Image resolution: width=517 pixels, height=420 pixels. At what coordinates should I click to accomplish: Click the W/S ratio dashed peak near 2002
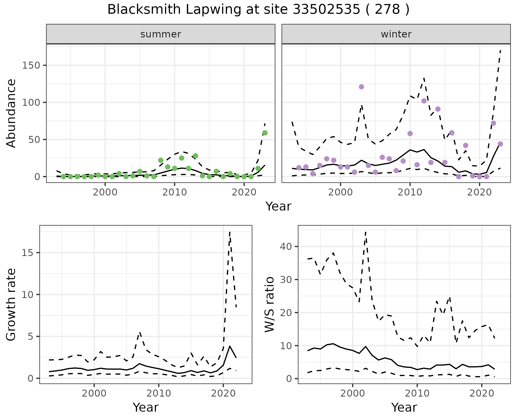(x=365, y=232)
